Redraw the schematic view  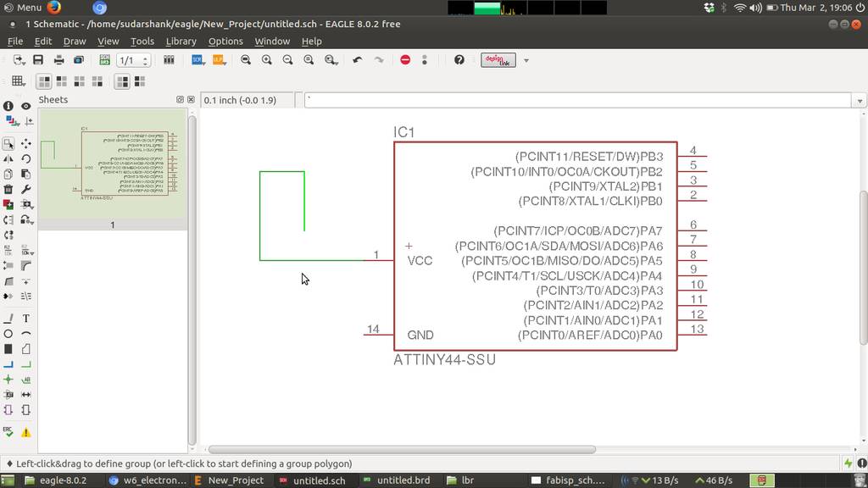(x=309, y=60)
